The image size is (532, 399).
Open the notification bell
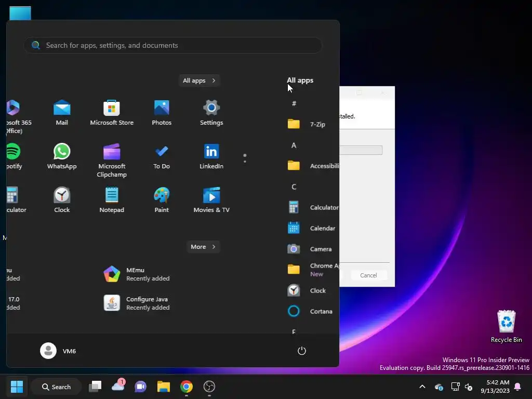(x=518, y=387)
